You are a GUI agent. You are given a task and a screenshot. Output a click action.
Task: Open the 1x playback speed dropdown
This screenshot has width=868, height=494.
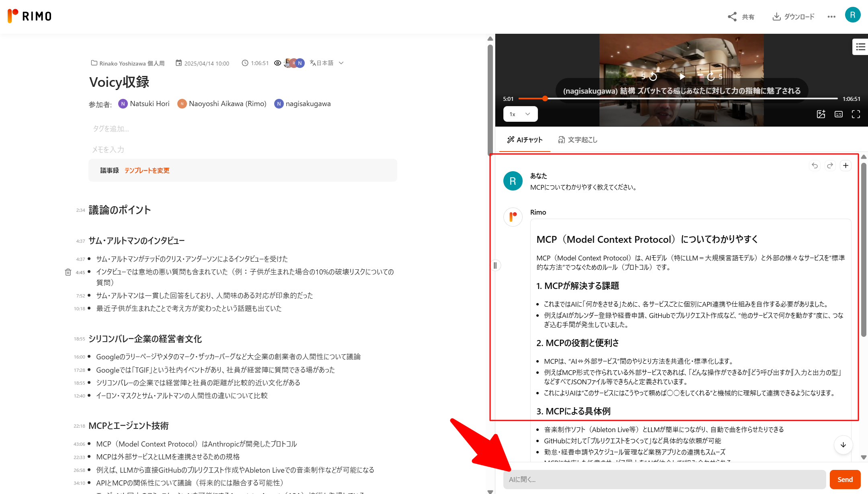[x=520, y=114]
